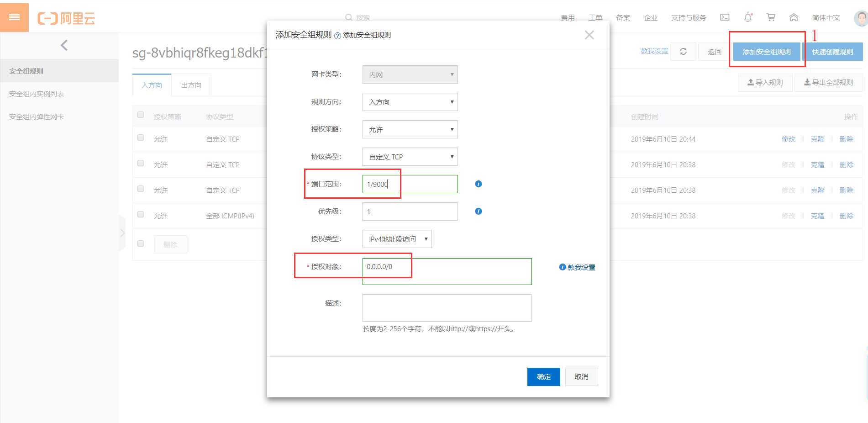This screenshot has height=423, width=868.
Task: Click the 确定 confirm button
Action: pyautogui.click(x=543, y=377)
